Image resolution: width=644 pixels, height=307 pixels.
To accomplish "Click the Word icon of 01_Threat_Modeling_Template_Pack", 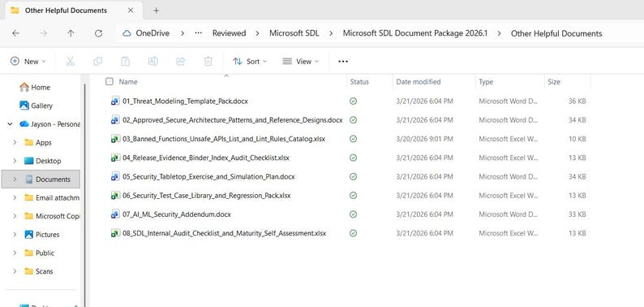I will coord(115,101).
